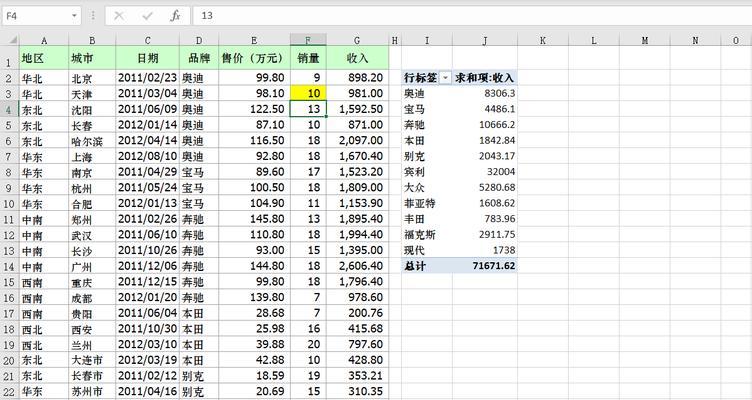Click the cell containing 苏州市
Viewport: 752px width, 400px height.
92,392
